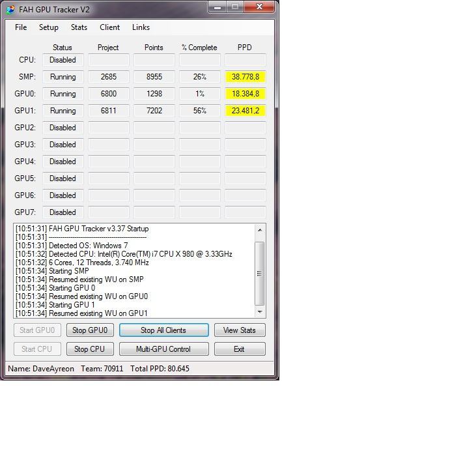Click GPU0 percent complete 1%

pos(200,94)
